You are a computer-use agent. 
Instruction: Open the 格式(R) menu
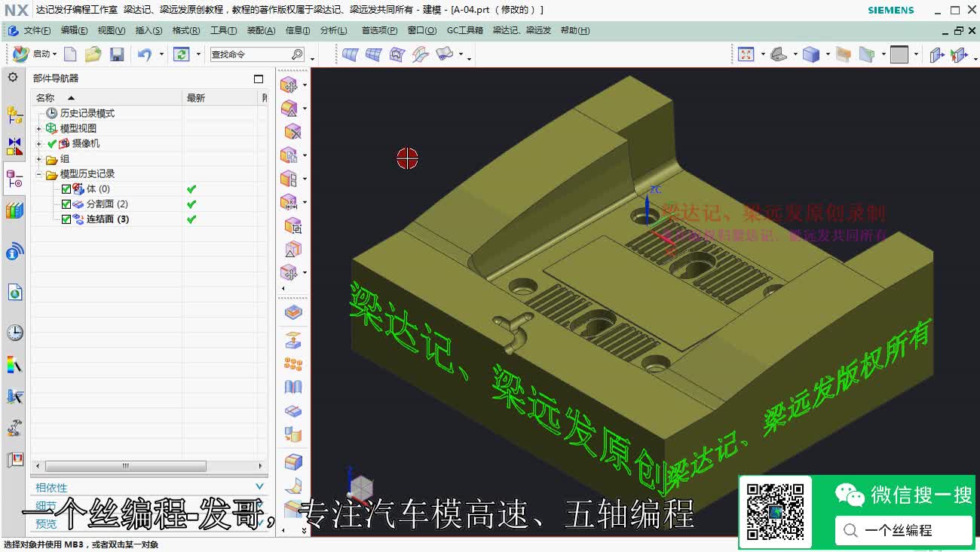[186, 30]
